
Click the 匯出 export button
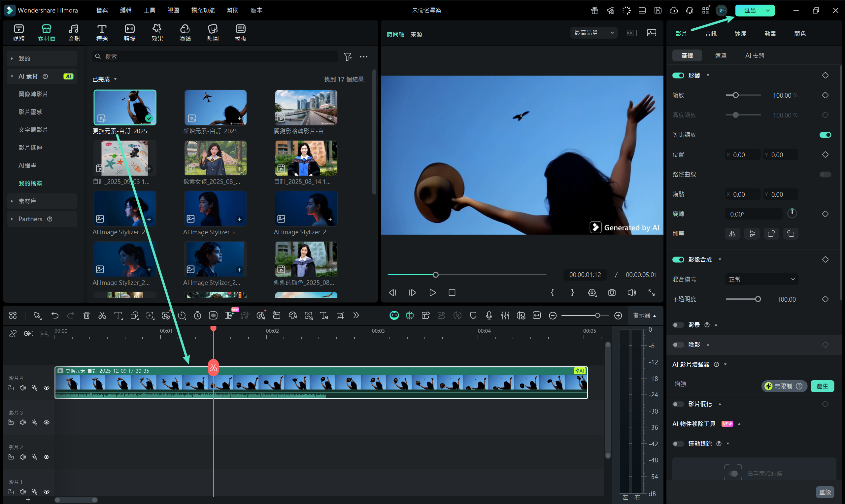point(750,10)
